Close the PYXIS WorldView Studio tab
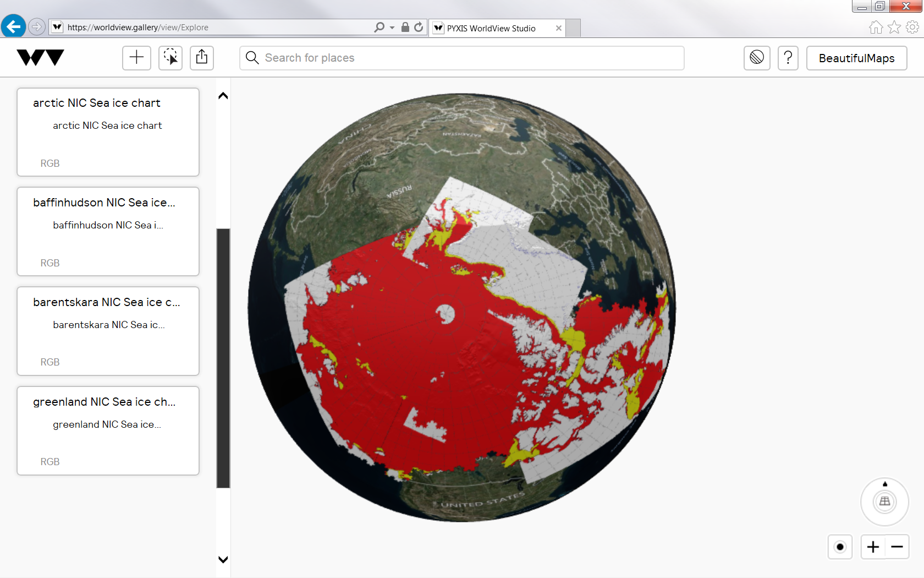 [x=559, y=28]
